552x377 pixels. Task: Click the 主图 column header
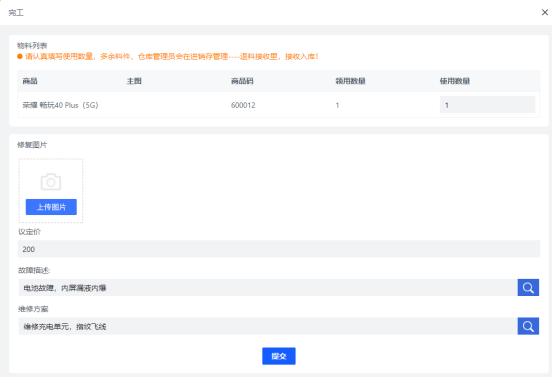[134, 81]
